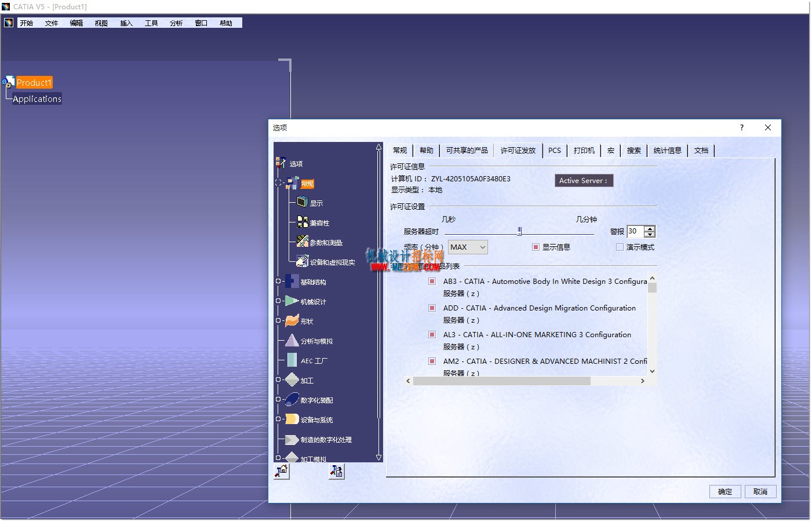812x522 pixels.
Task: Open the 设备和虚拟现实 settings icon
Action: coord(302,261)
